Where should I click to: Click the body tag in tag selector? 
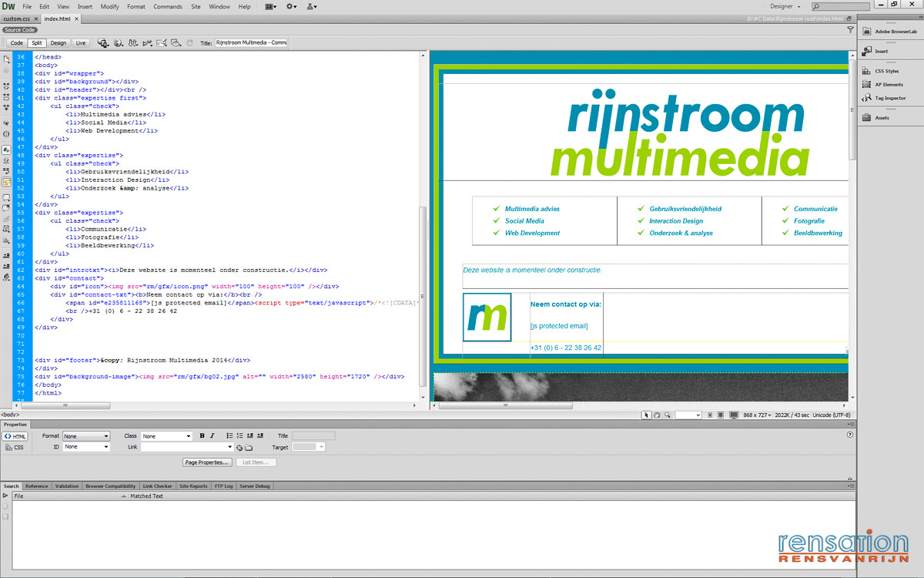10,415
